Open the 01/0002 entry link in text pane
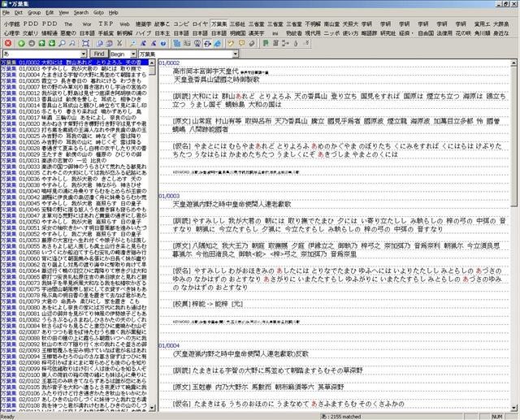The height and width of the screenshot is (420, 520). point(169,63)
